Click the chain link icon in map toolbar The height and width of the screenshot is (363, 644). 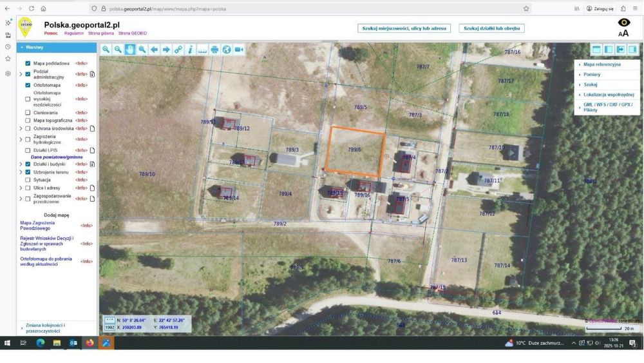pyautogui.click(x=178, y=50)
